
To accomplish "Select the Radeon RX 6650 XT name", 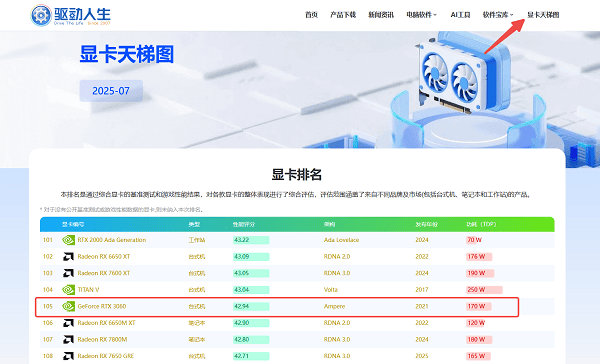I will (x=104, y=256).
